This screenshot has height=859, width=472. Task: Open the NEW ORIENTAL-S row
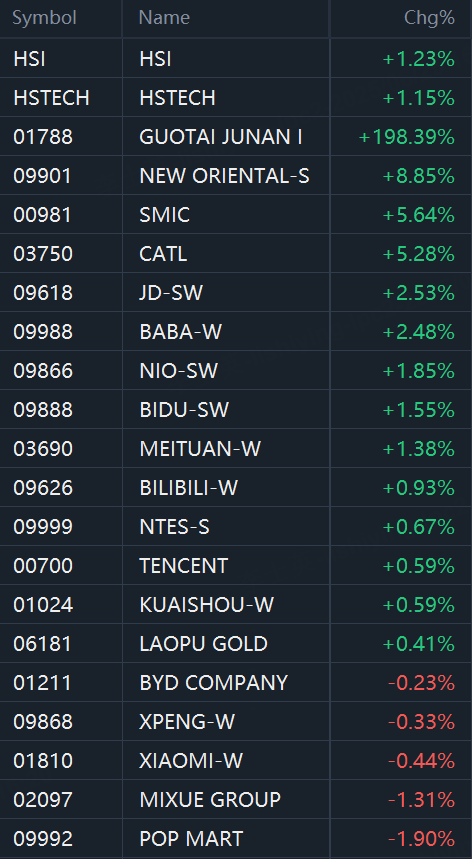[236, 175]
